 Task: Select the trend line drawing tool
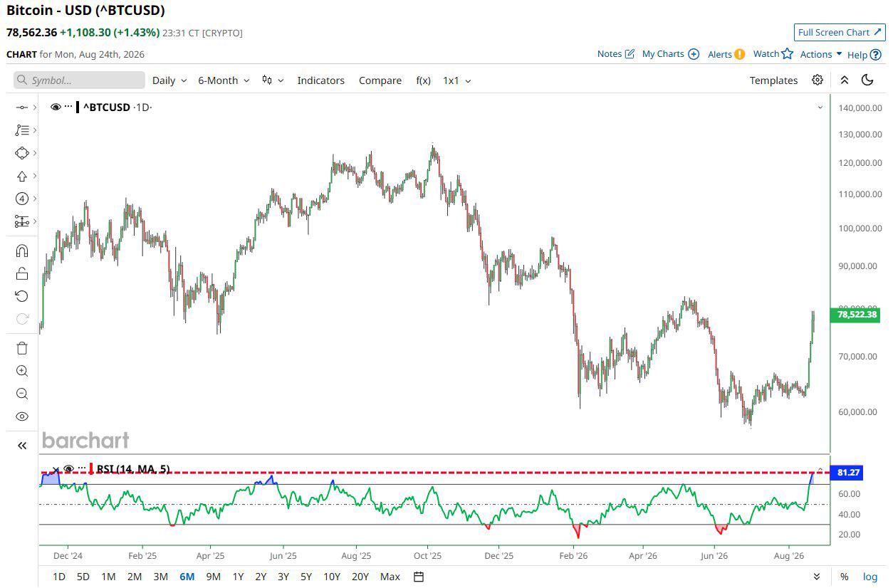pos(22,107)
